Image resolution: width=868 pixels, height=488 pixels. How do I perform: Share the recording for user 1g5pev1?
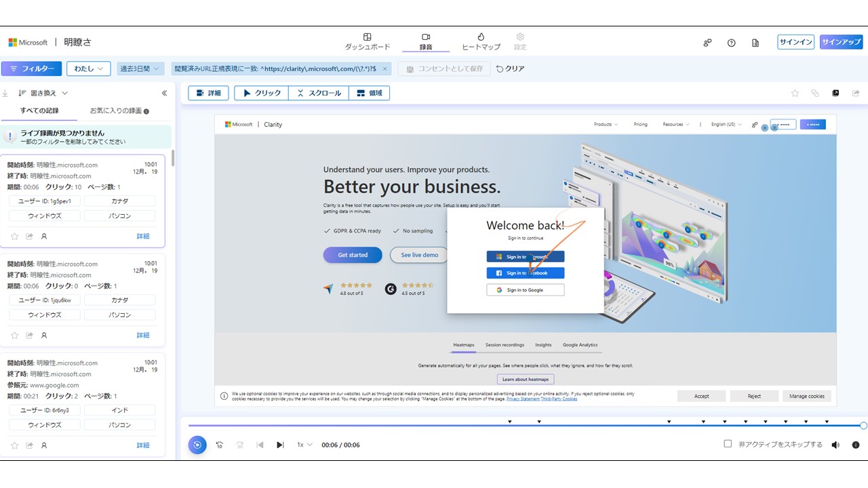pos(30,237)
